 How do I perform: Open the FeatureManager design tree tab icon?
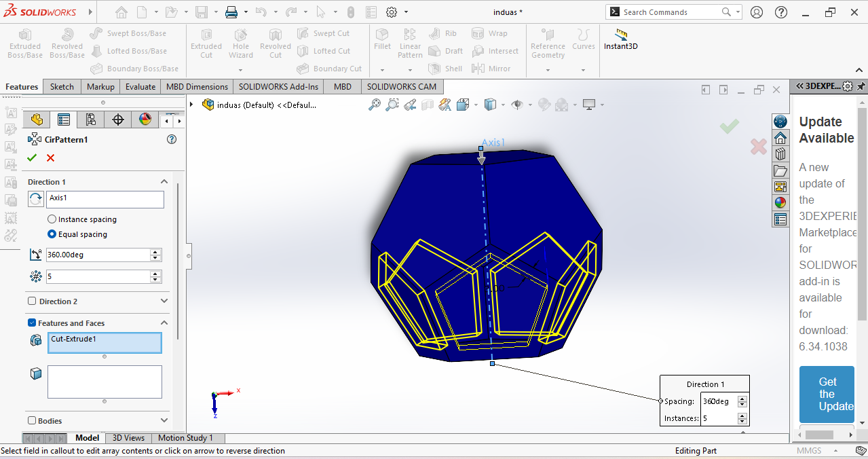click(37, 120)
